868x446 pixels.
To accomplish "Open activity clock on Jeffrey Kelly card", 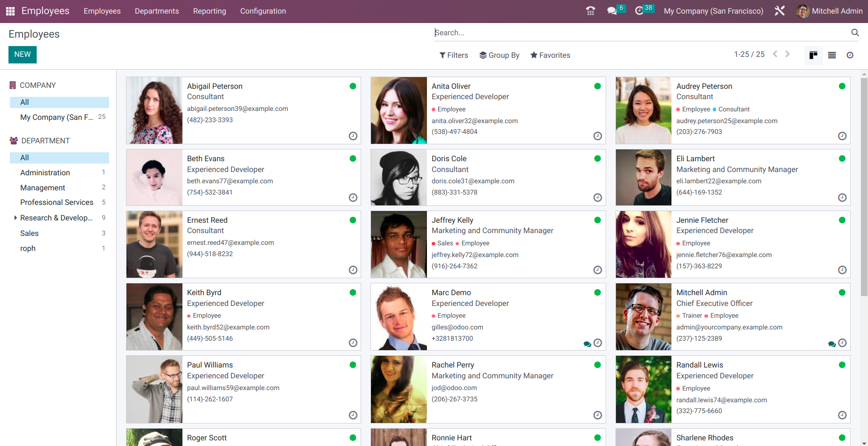I will [598, 270].
